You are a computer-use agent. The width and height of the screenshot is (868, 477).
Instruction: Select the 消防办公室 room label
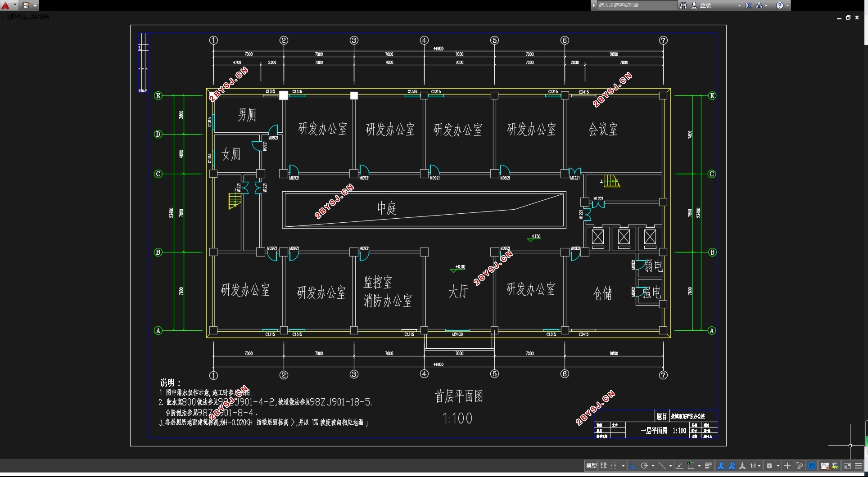pyautogui.click(x=388, y=301)
